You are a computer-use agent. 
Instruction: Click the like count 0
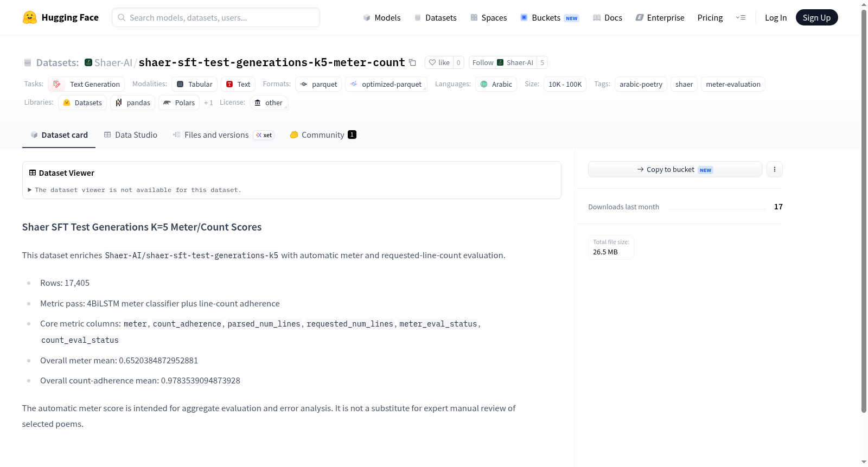tap(458, 62)
